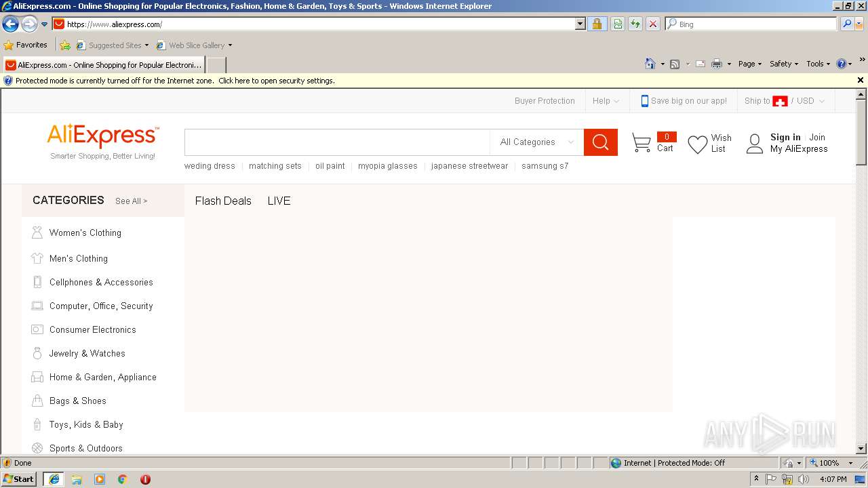
Task: Click the Cellphones & Accessories phone icon
Action: point(37,282)
